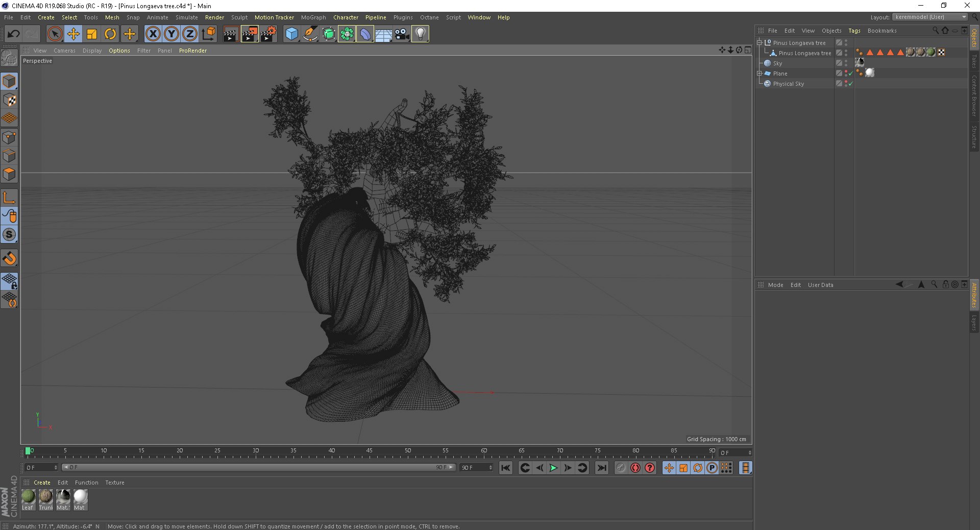Select the Rotate tool
The height and width of the screenshot is (530, 980).
pos(110,34)
